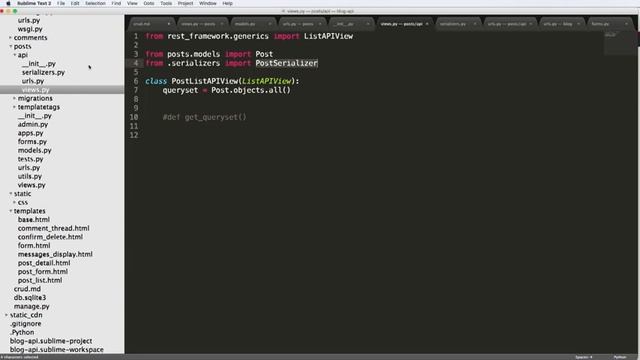The width and height of the screenshot is (640, 360).
Task: Open the Python syntax selector in status bar
Action: 620,357
